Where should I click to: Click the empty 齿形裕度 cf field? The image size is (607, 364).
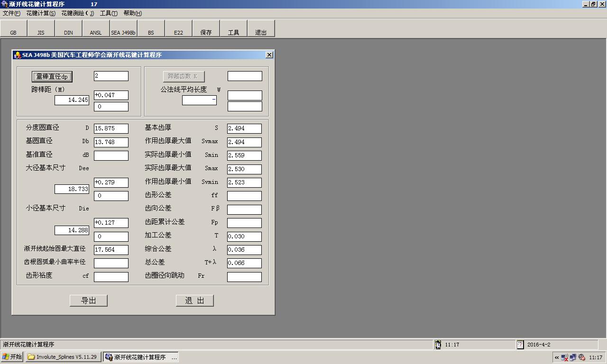[x=111, y=277]
